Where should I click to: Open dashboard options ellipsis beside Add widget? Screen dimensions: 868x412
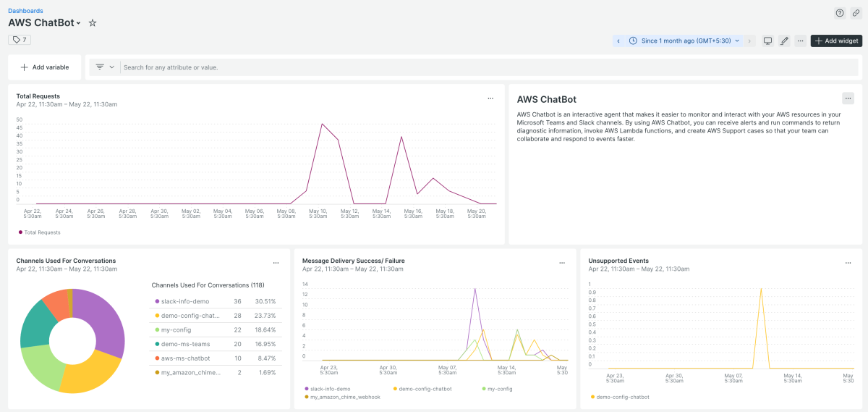click(x=800, y=41)
